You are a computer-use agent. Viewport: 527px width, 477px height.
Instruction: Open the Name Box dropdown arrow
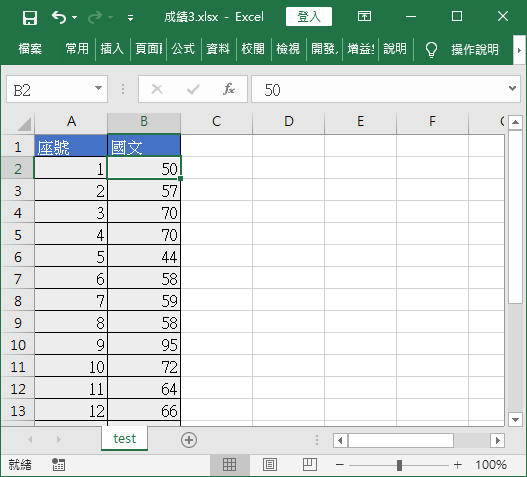[x=98, y=88]
